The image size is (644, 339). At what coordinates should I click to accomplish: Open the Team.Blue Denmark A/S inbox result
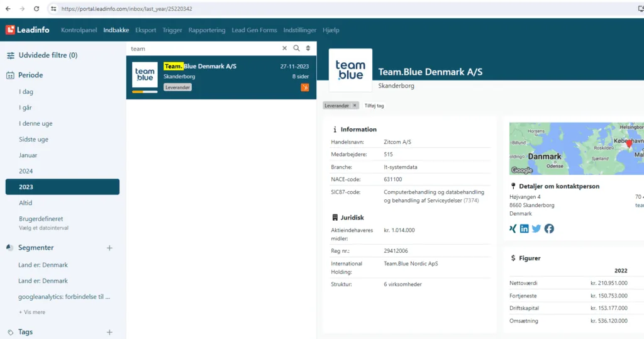coord(221,77)
